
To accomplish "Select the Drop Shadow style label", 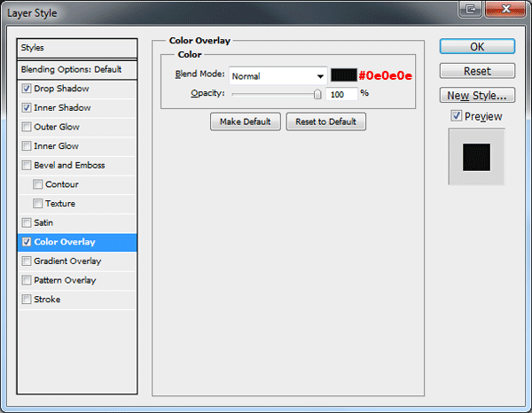I will pyautogui.click(x=61, y=89).
